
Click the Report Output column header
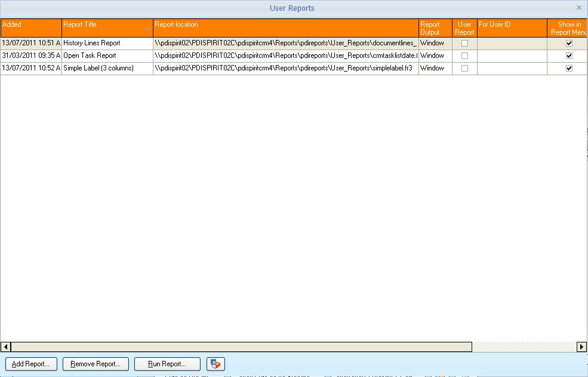point(435,27)
